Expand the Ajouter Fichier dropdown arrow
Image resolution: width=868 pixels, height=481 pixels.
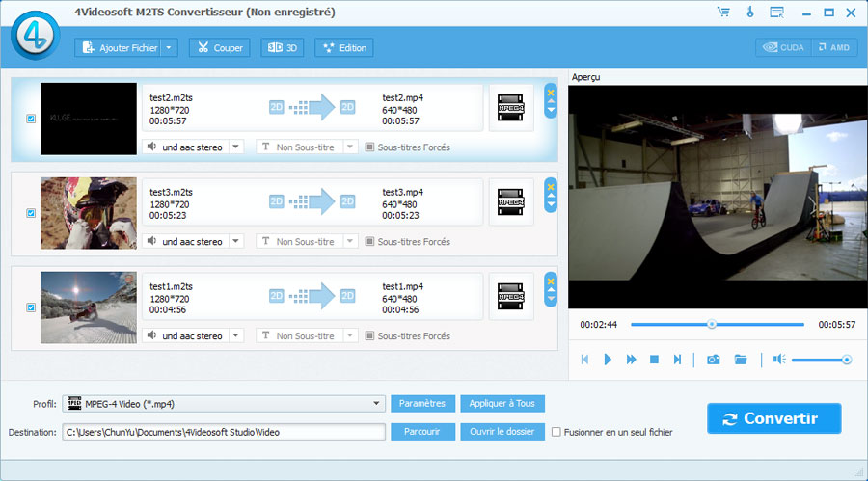169,48
